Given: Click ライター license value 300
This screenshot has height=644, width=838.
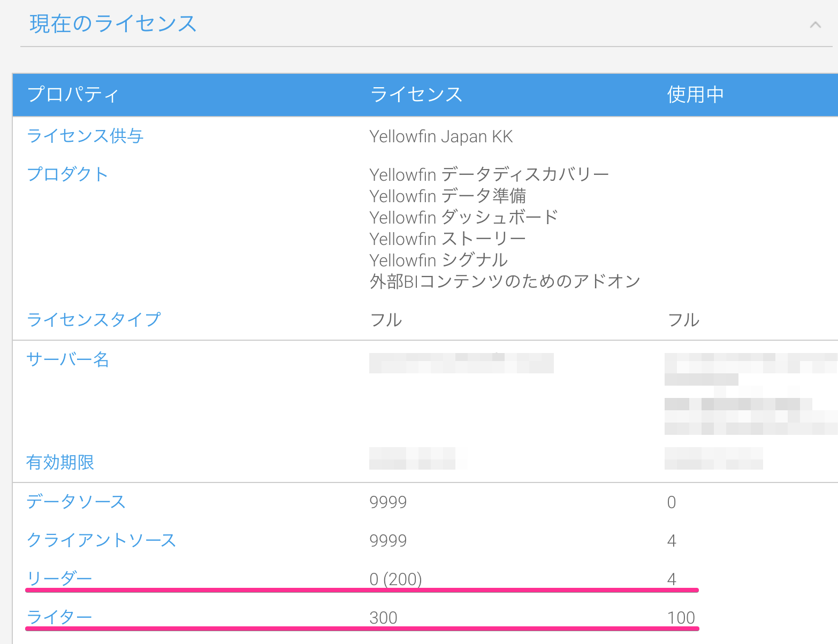Looking at the screenshot, I should click(x=383, y=618).
